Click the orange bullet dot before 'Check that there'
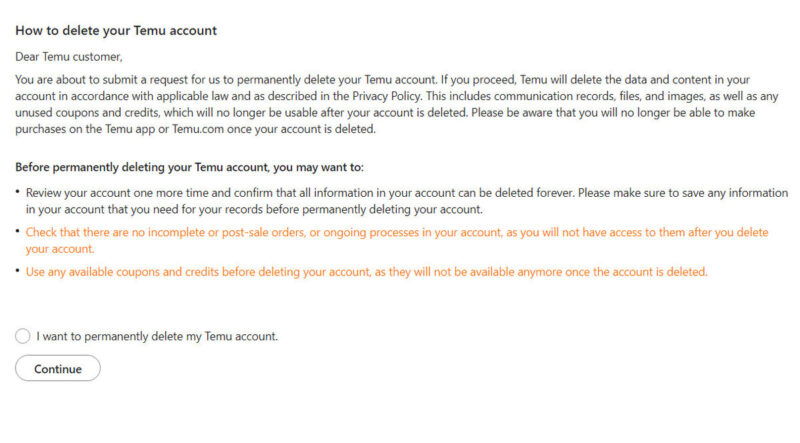The width and height of the screenshot is (800, 443). [18, 232]
